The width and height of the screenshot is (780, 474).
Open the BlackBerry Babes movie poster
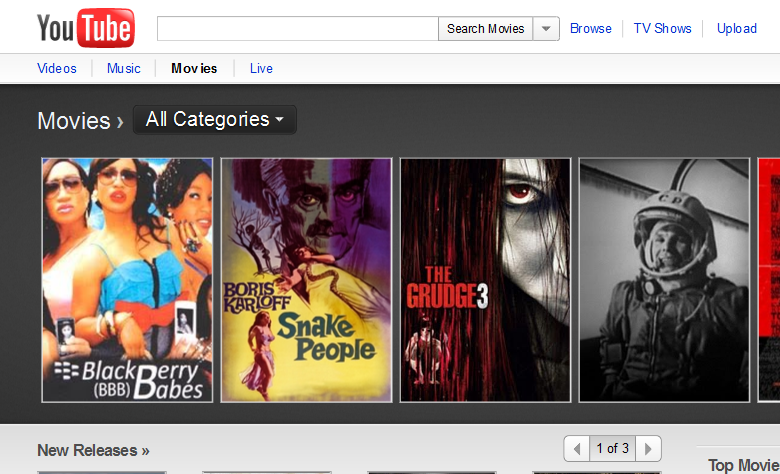coord(127,280)
